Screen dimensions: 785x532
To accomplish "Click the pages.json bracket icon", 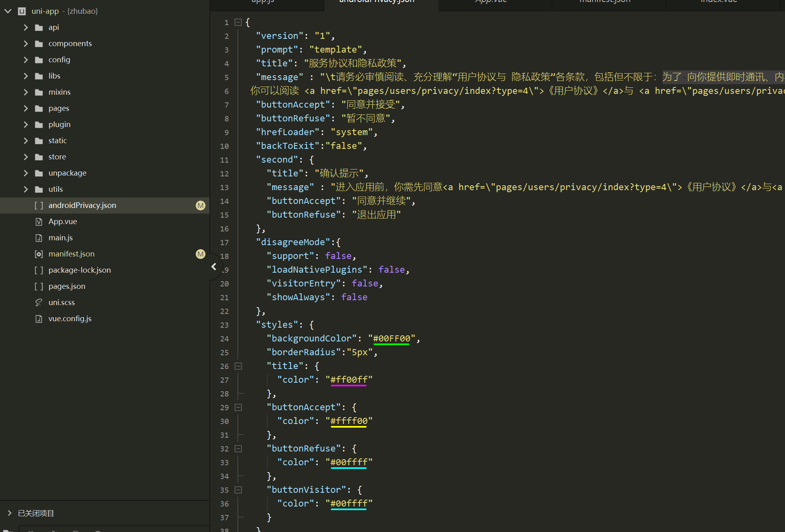I will pos(39,286).
